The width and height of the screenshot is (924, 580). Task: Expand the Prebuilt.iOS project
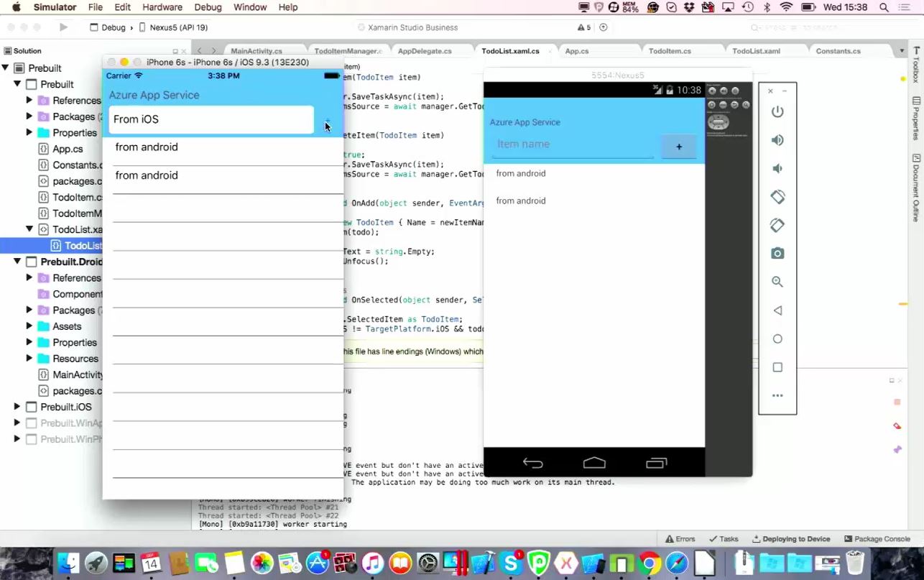coord(17,407)
